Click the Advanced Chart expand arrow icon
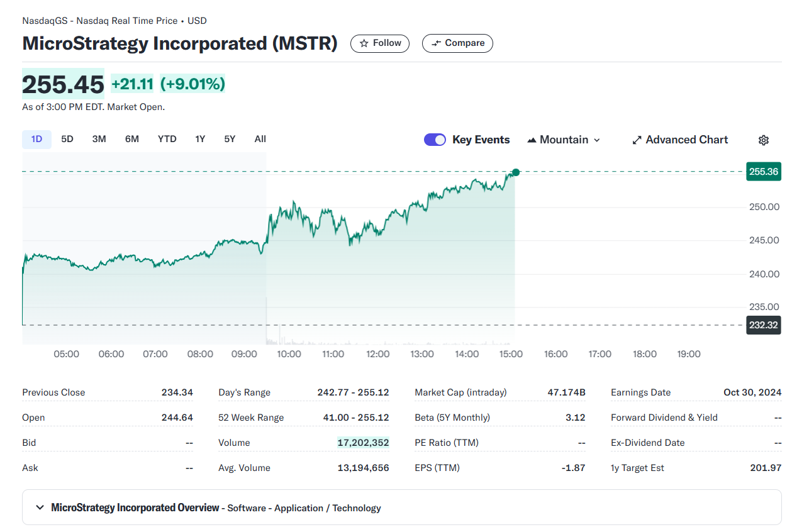The width and height of the screenshot is (792, 532). pos(637,140)
